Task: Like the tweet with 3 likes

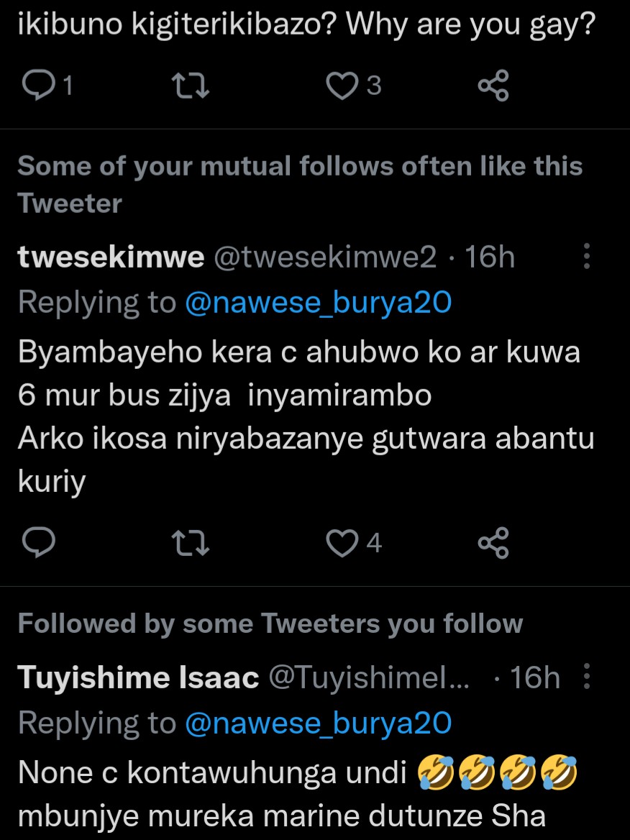Action: click(342, 86)
